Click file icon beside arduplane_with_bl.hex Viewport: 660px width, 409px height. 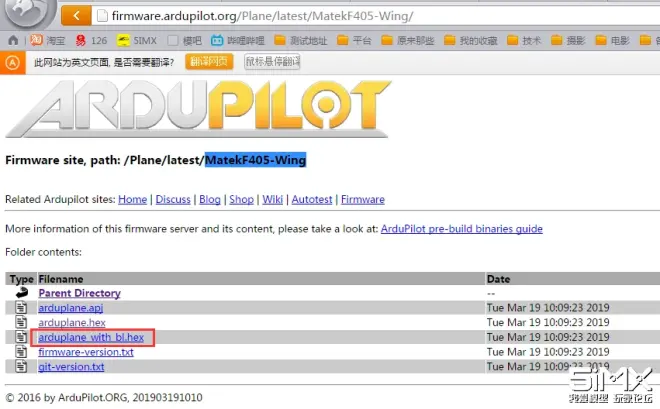[x=21, y=337]
